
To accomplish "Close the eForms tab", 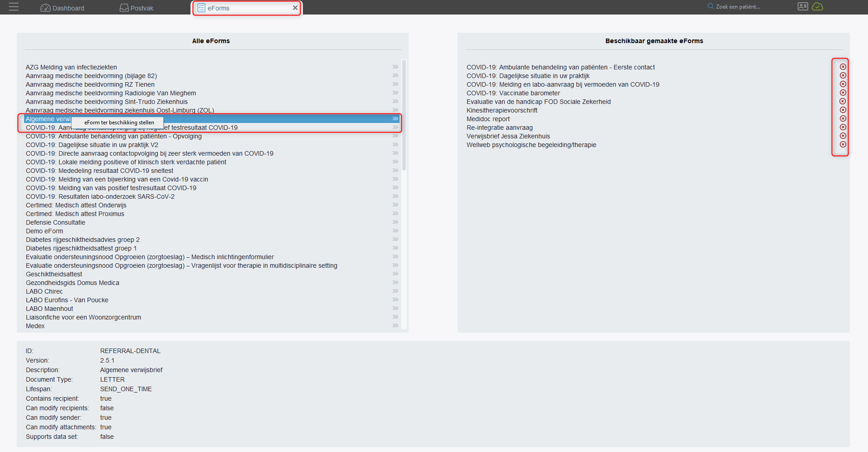I will [x=295, y=8].
